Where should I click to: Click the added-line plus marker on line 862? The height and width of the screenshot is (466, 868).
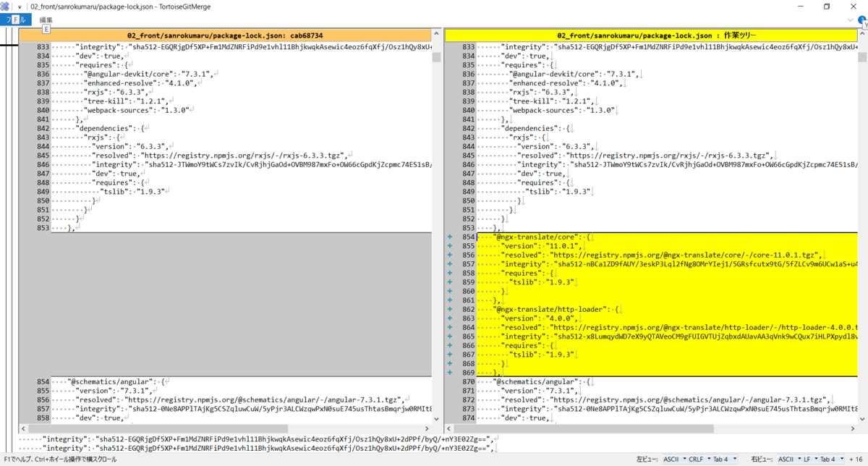point(449,310)
